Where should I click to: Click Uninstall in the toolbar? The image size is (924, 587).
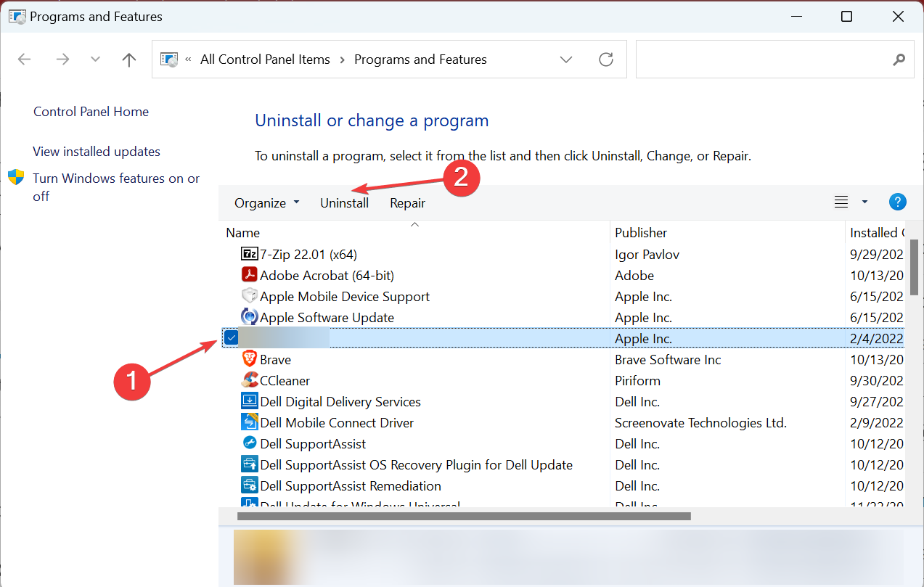345,203
